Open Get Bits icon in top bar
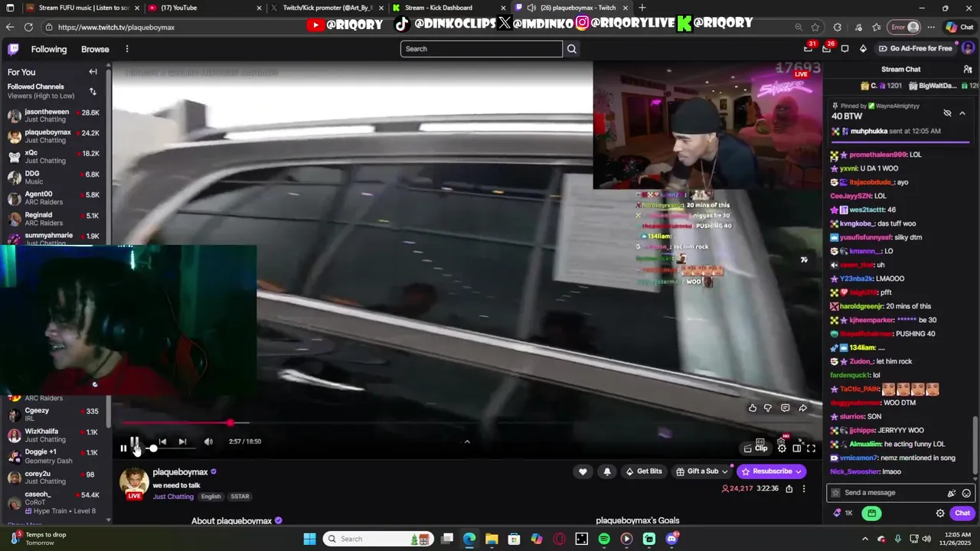Image resolution: width=980 pixels, height=551 pixels. pyautogui.click(x=863, y=49)
